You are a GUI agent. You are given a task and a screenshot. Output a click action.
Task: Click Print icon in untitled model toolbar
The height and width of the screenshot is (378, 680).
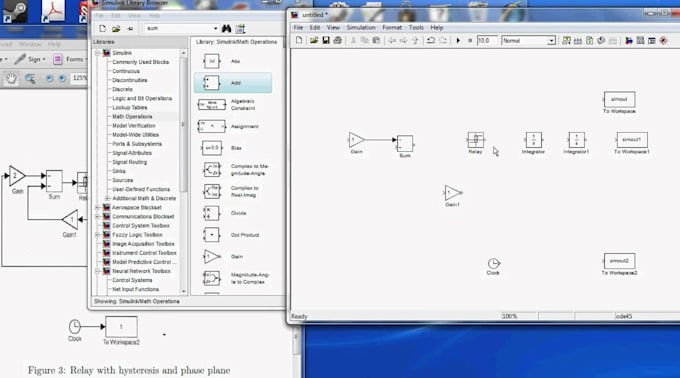337,40
